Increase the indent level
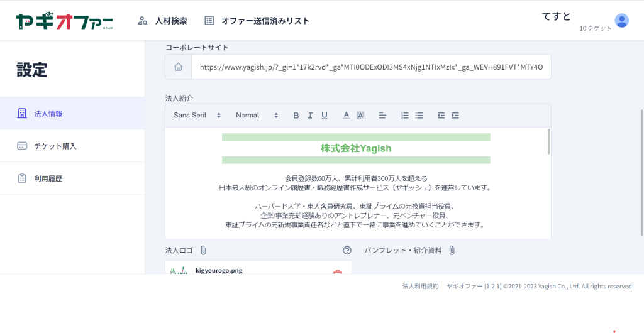The height and width of the screenshot is (333, 644). pyautogui.click(x=455, y=116)
